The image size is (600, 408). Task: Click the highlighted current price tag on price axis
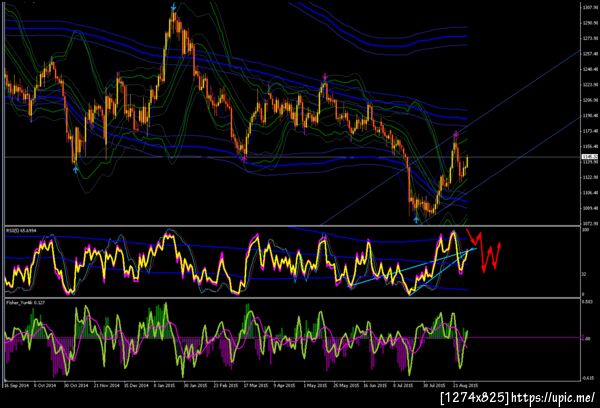590,157
